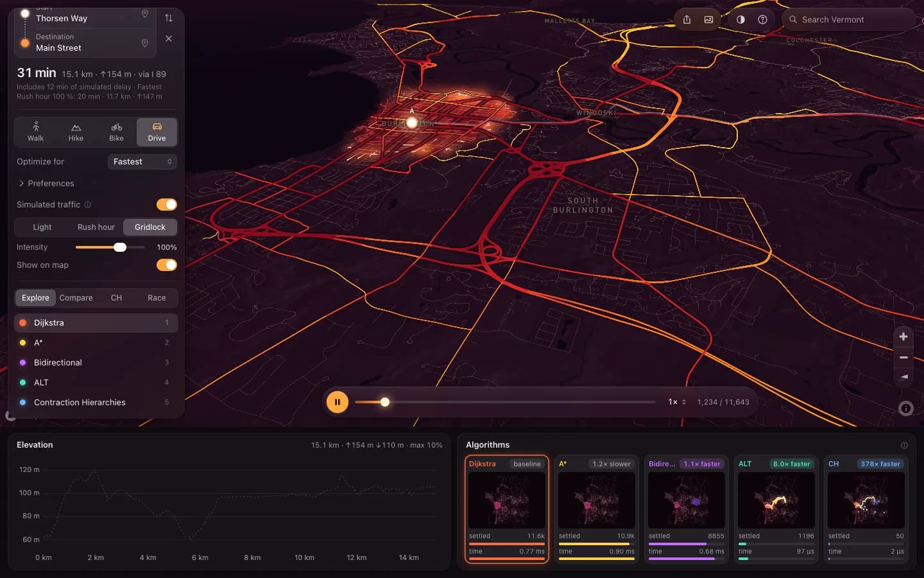Turn off the Simulated traffic switch
Image resolution: width=924 pixels, height=578 pixels.
(167, 204)
